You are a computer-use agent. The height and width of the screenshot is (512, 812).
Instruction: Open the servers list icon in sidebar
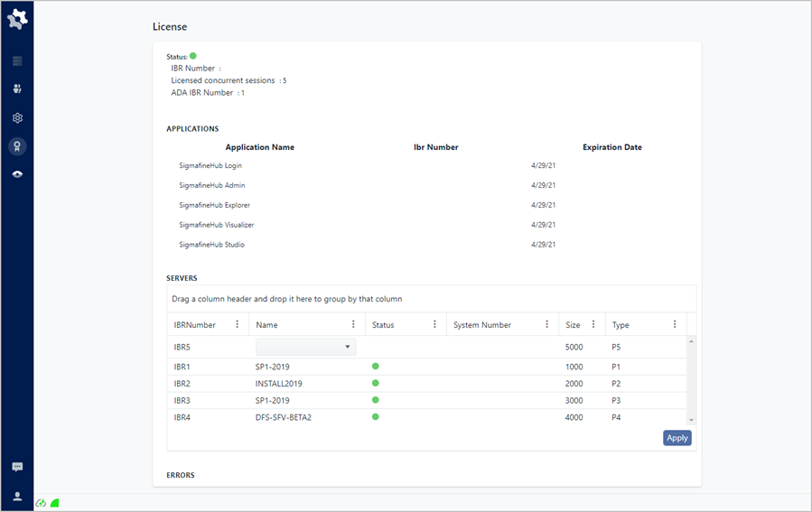click(17, 61)
